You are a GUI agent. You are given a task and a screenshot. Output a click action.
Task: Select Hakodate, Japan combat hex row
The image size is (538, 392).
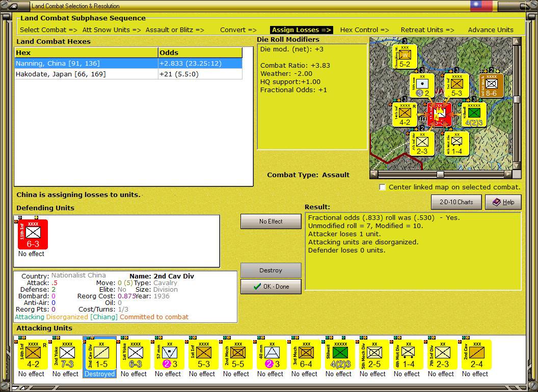pyautogui.click(x=128, y=74)
